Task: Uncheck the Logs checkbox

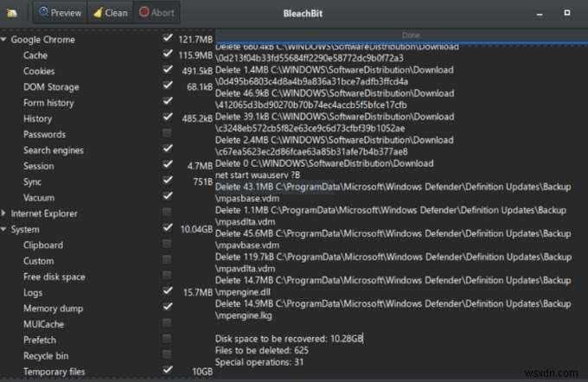Action: click(167, 291)
